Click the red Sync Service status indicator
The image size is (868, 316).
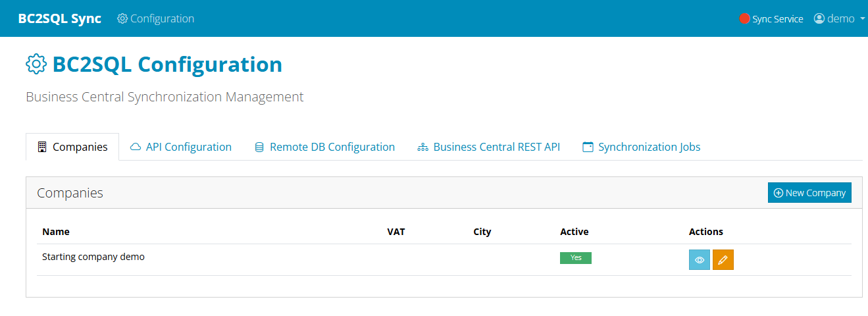click(x=745, y=18)
